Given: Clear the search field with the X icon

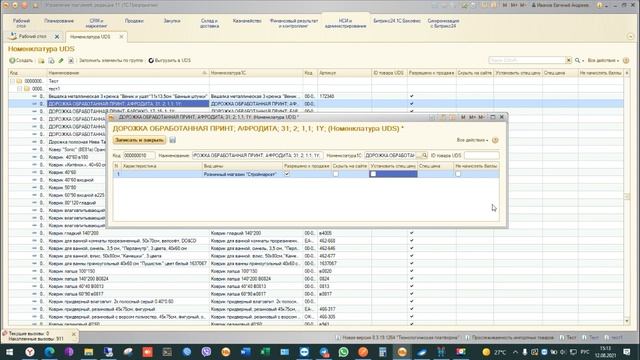Looking at the screenshot, I should point(568,60).
